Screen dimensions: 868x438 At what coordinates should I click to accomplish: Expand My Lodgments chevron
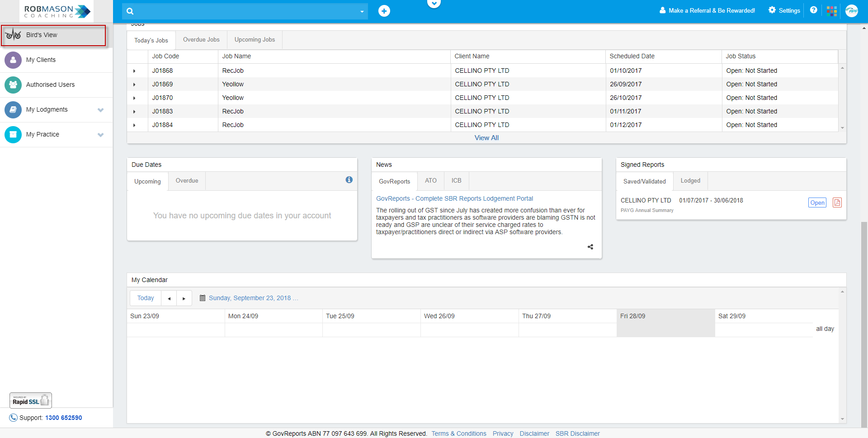click(100, 110)
